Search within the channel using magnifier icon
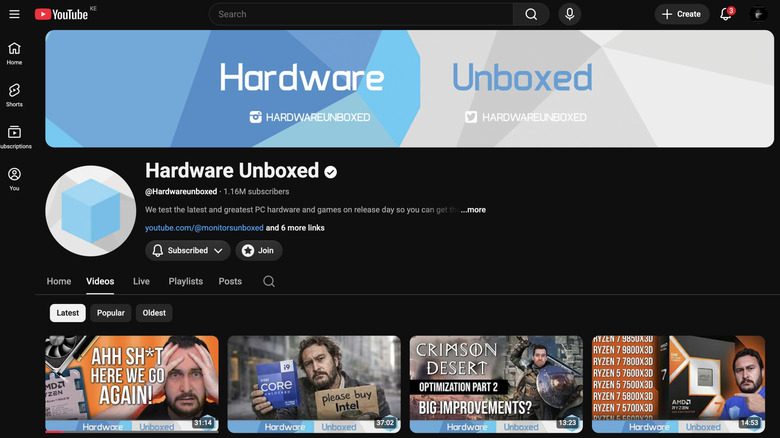This screenshot has width=780, height=438. [269, 281]
